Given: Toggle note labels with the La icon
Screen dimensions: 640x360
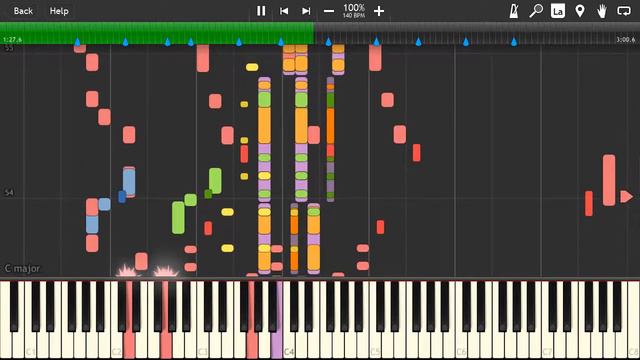Looking at the screenshot, I should [x=558, y=11].
